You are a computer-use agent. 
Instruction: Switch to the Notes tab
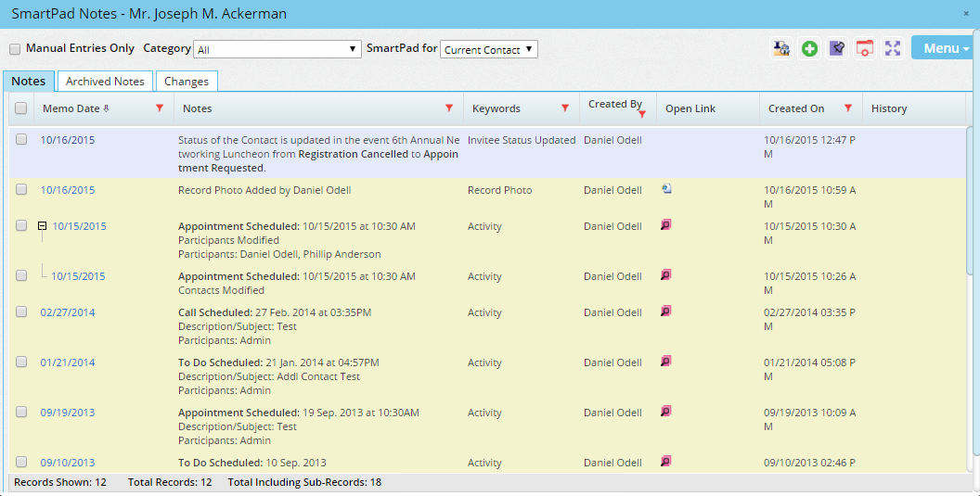[x=28, y=82]
